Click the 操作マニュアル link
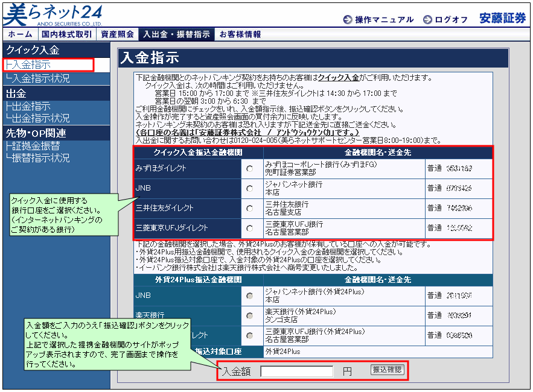 [384, 20]
